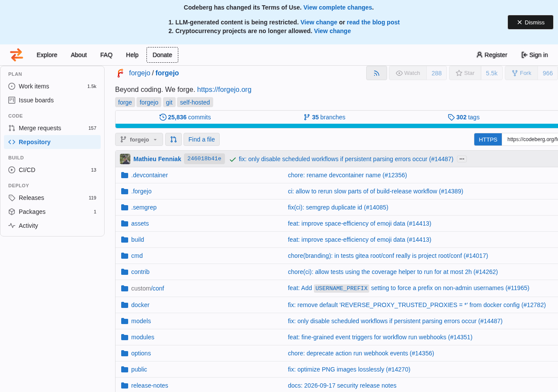
Task: Open commit 'fix(ci): semgrep duplicate id'
Action: (338, 207)
